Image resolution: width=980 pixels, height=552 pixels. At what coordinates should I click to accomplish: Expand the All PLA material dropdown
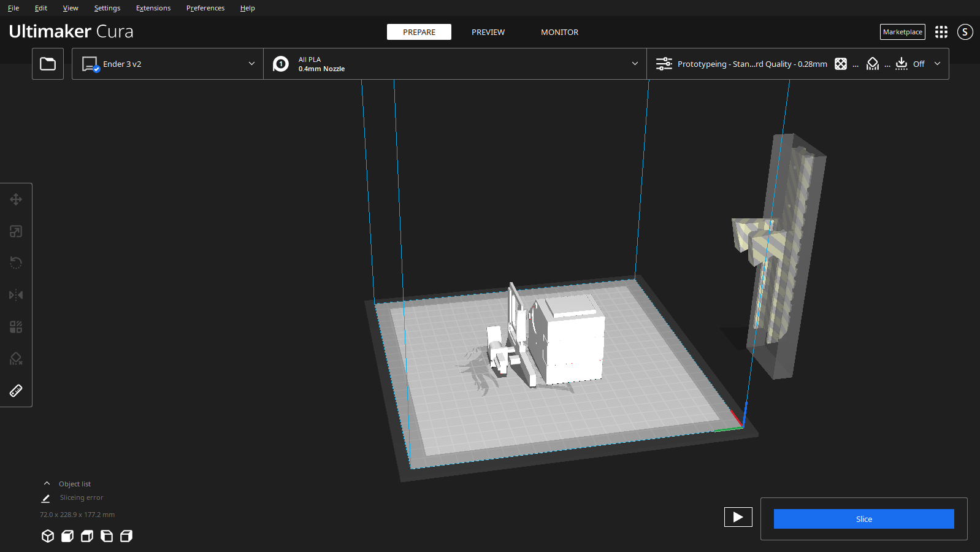[455, 64]
